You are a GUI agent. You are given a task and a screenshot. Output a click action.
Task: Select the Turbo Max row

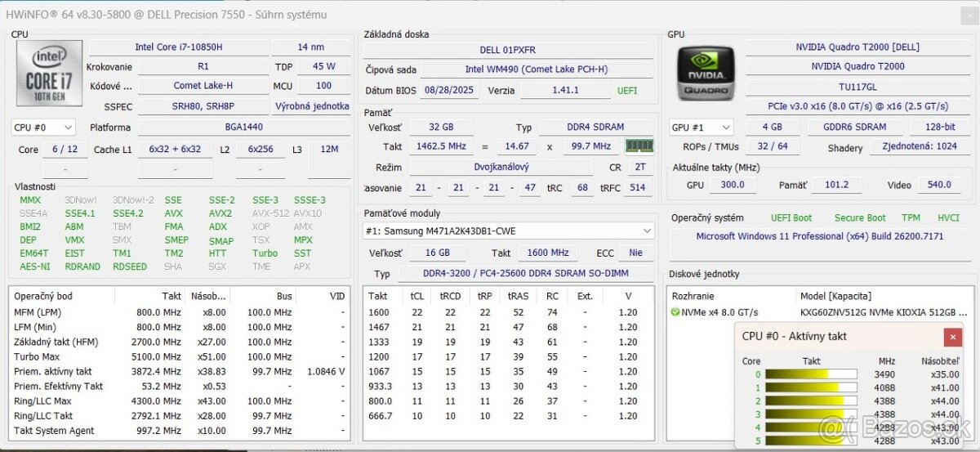click(180, 356)
